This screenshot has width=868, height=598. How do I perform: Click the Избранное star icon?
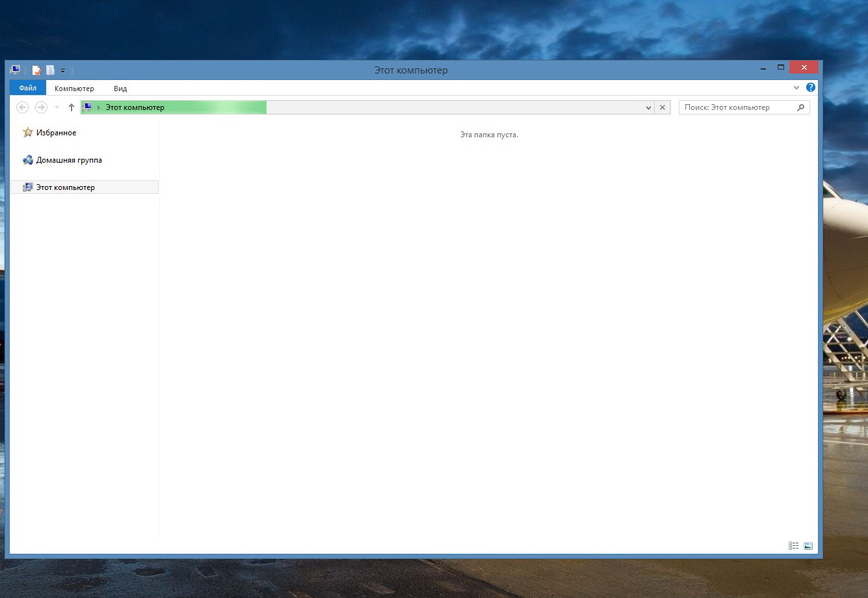(x=27, y=133)
